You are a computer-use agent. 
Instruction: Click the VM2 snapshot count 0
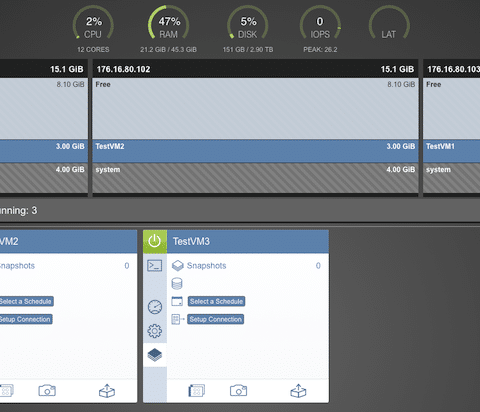pos(127,266)
